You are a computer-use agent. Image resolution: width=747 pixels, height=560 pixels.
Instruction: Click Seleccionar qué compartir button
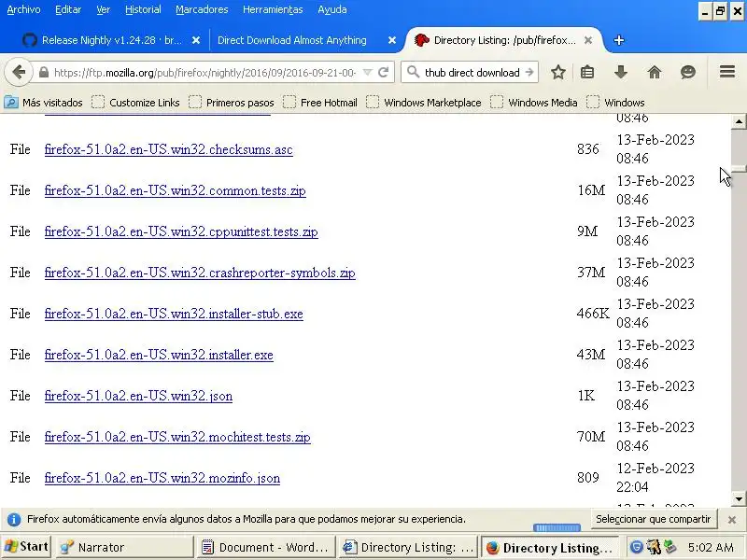653,519
